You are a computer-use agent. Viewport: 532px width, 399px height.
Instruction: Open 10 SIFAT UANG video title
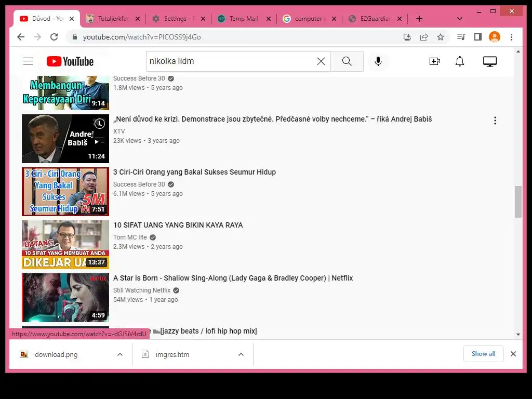[178, 225]
